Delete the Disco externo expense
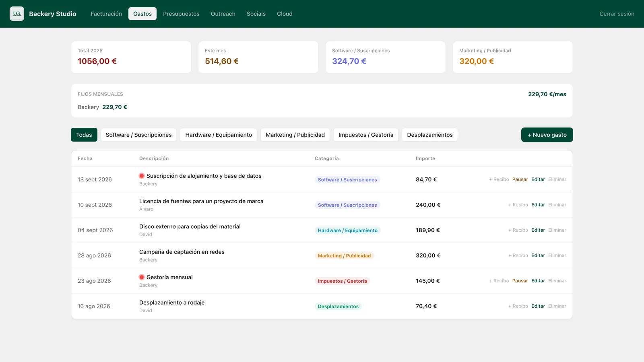The height and width of the screenshot is (362, 644). (x=557, y=230)
